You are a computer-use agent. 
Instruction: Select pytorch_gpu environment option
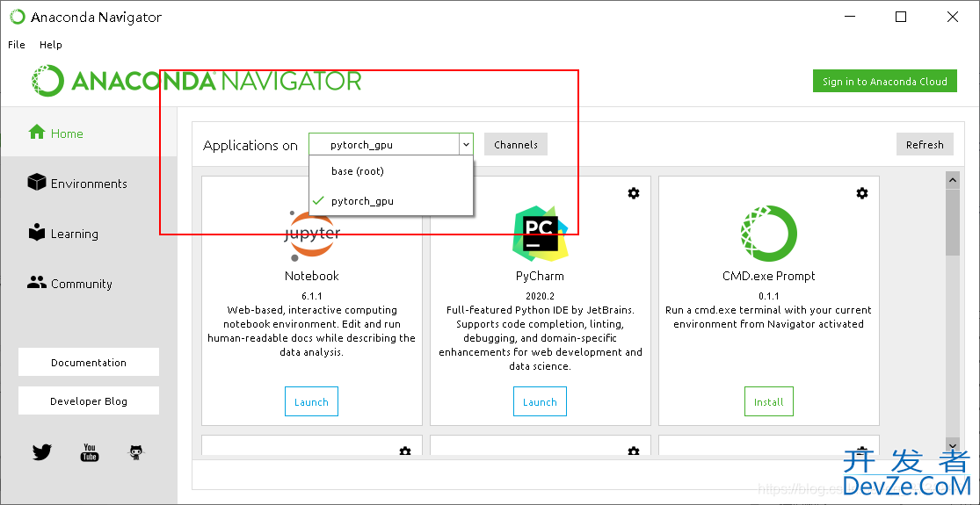point(390,201)
